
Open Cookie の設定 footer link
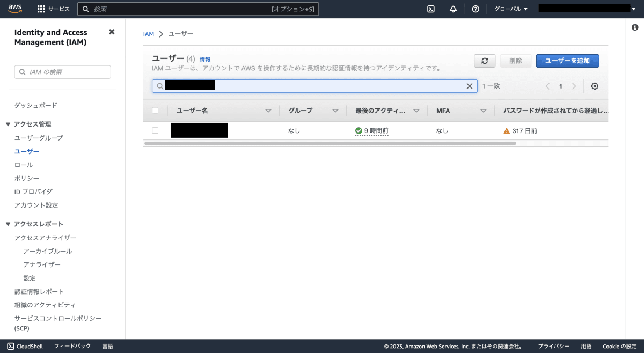pyautogui.click(x=619, y=346)
